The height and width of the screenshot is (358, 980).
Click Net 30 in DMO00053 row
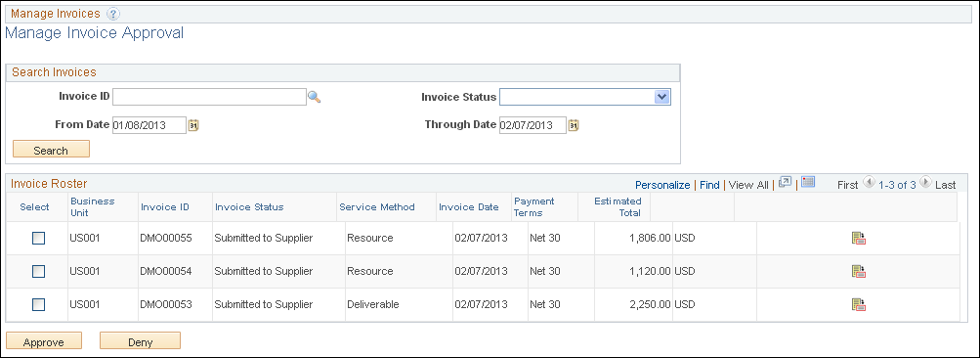coord(545,304)
